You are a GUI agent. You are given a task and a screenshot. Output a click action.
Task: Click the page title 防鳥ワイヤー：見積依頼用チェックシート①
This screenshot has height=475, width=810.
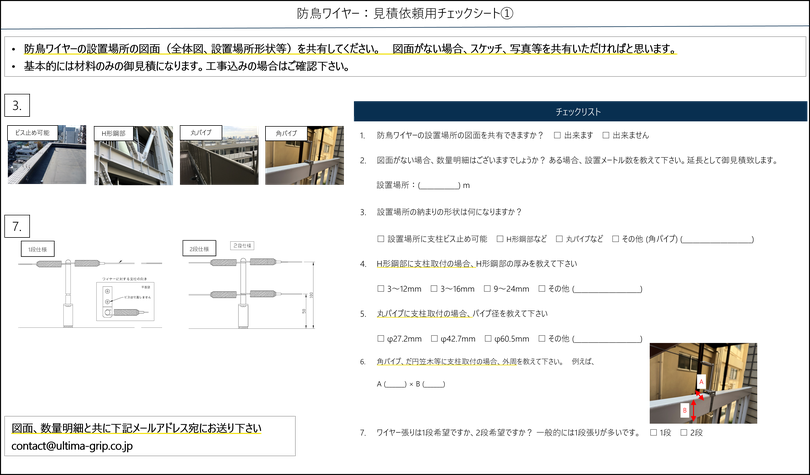[405, 13]
